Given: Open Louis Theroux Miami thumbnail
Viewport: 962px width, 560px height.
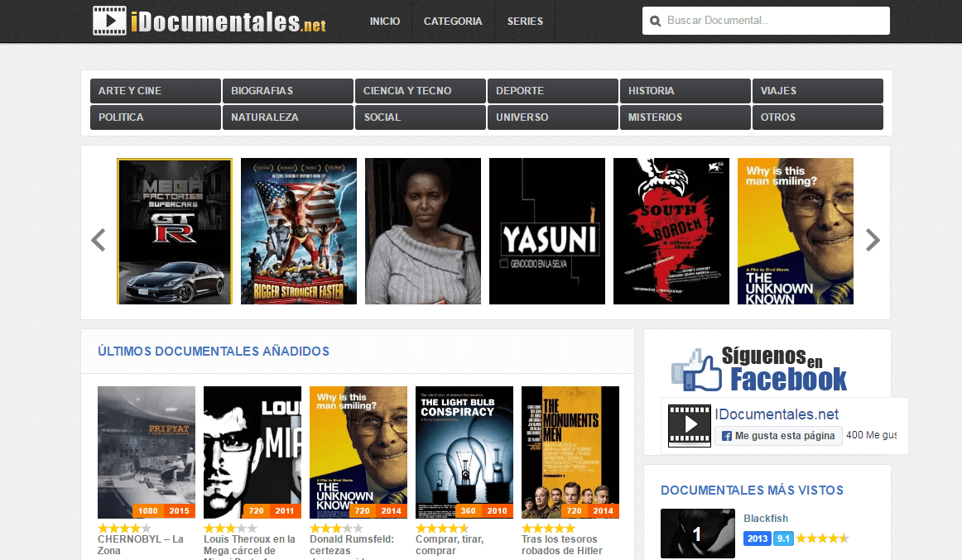Looking at the screenshot, I should 253,452.
